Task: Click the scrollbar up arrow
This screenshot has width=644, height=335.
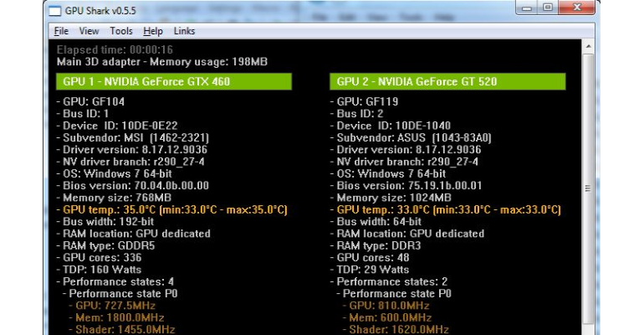Action: click(x=588, y=46)
